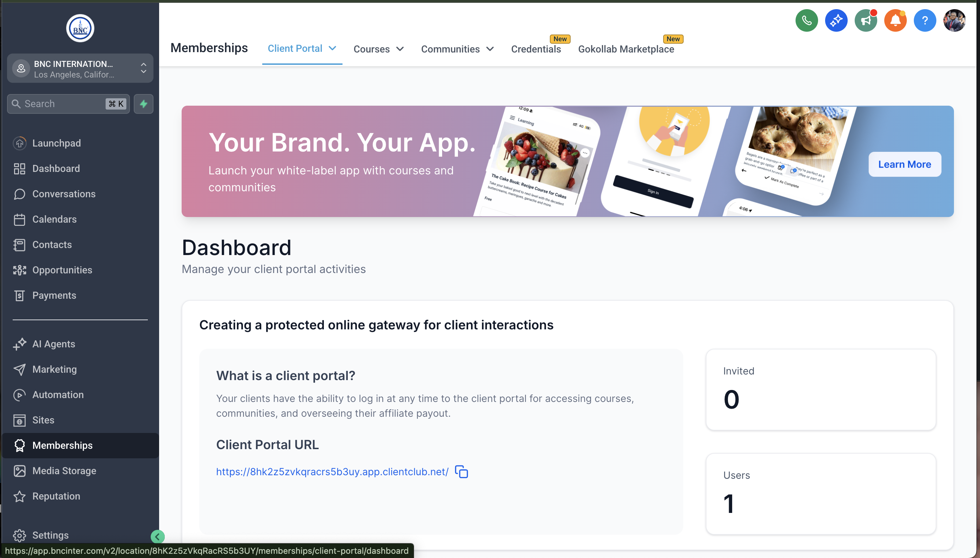Click the blue question mark help icon
This screenshot has height=558, width=980.
click(x=925, y=20)
